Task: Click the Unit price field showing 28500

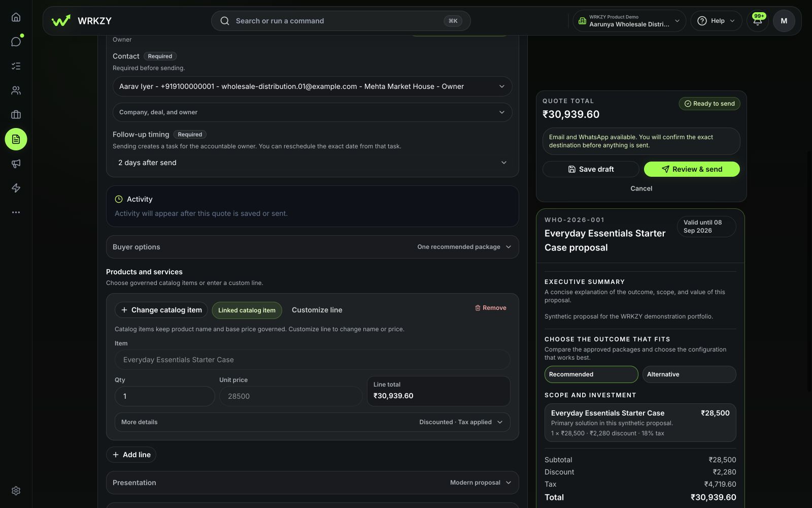Action: click(291, 396)
